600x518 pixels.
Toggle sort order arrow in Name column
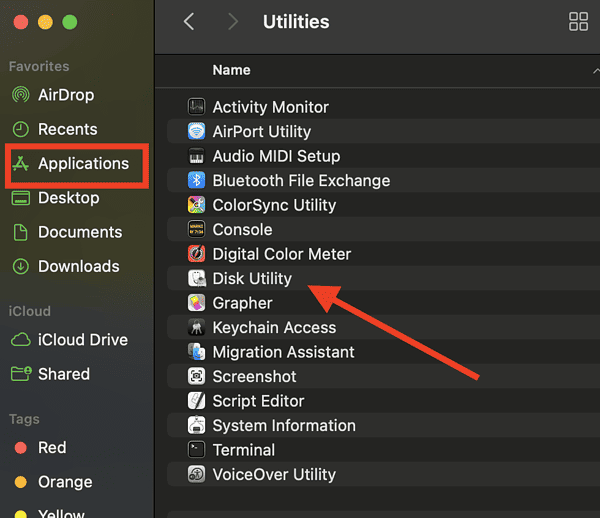[x=596, y=70]
